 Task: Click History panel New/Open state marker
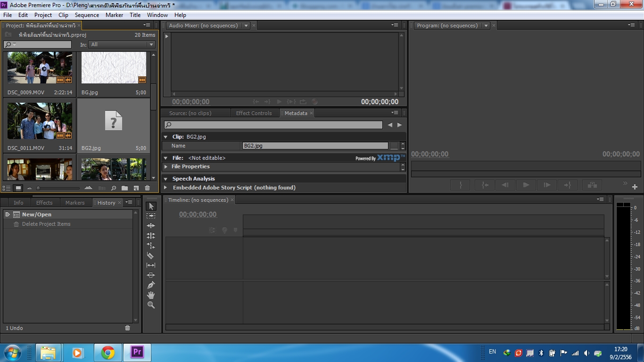8,214
